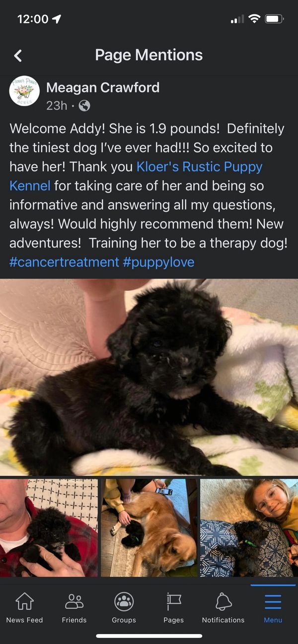Open Kloer's Rustic Puppy Kennel link
Viewport: 298px width, 644px height.
click(x=136, y=176)
